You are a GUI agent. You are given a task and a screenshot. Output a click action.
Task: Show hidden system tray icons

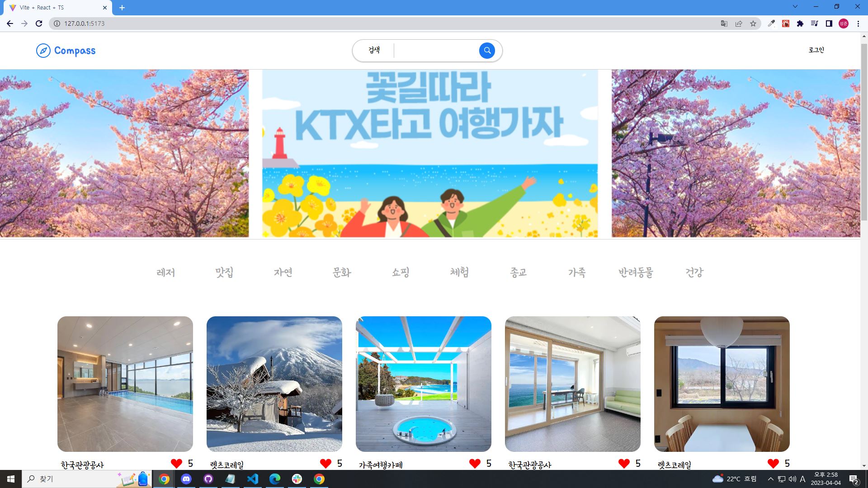click(770, 479)
